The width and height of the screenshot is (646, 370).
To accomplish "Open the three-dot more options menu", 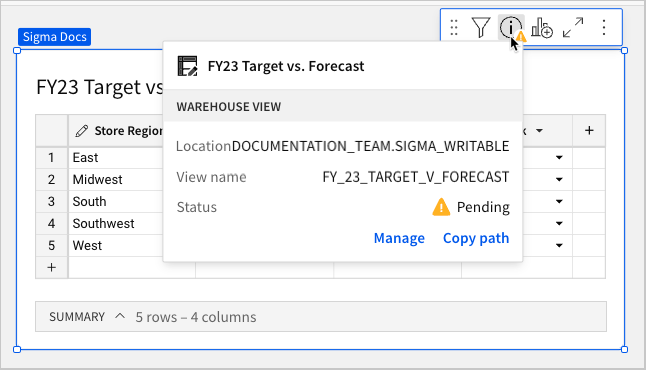I will tap(604, 28).
